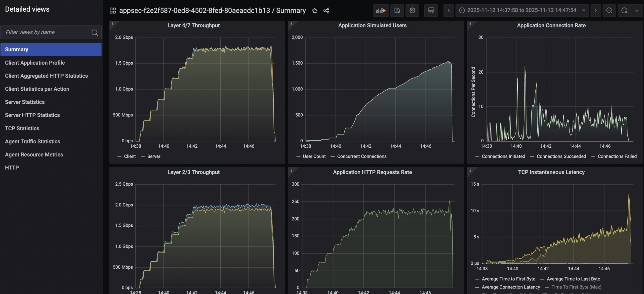Shift time range forward
Viewport: 644px width, 294px height.
click(x=595, y=10)
